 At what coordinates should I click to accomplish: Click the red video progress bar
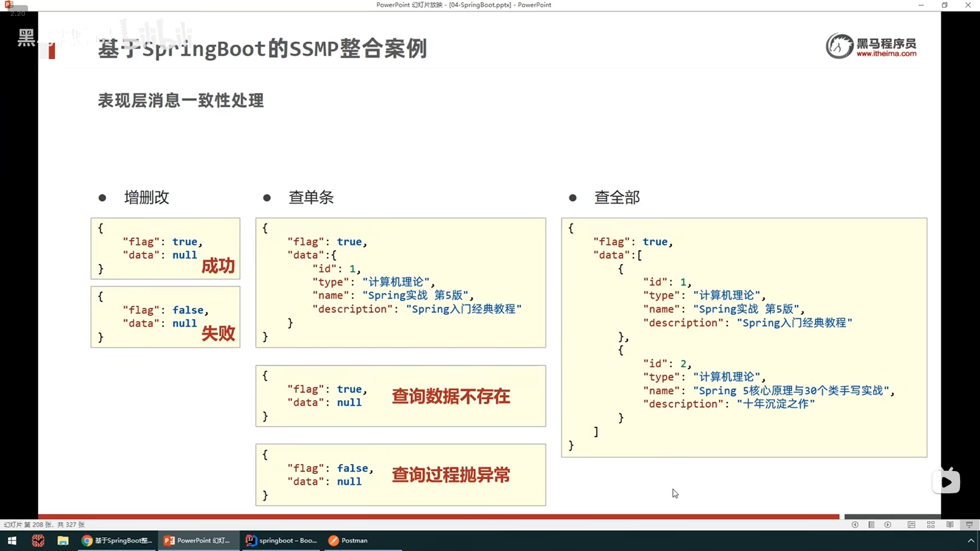point(439,517)
